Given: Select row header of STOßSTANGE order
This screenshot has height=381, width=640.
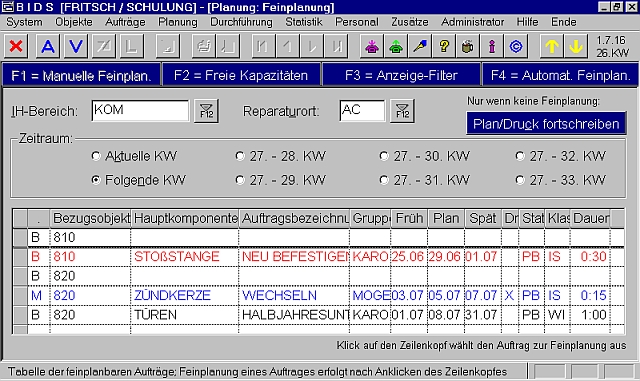Looking at the screenshot, I should 20,257.
